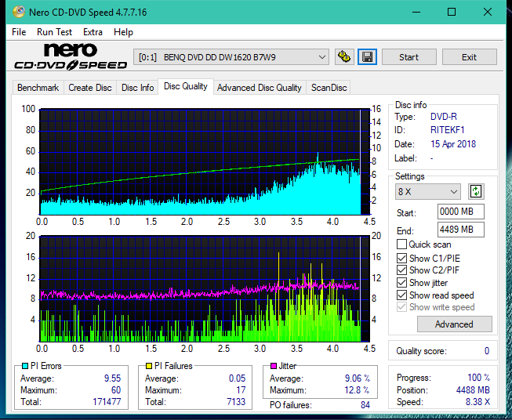512x420 pixels.
Task: Open the File menu
Action: tap(19, 32)
